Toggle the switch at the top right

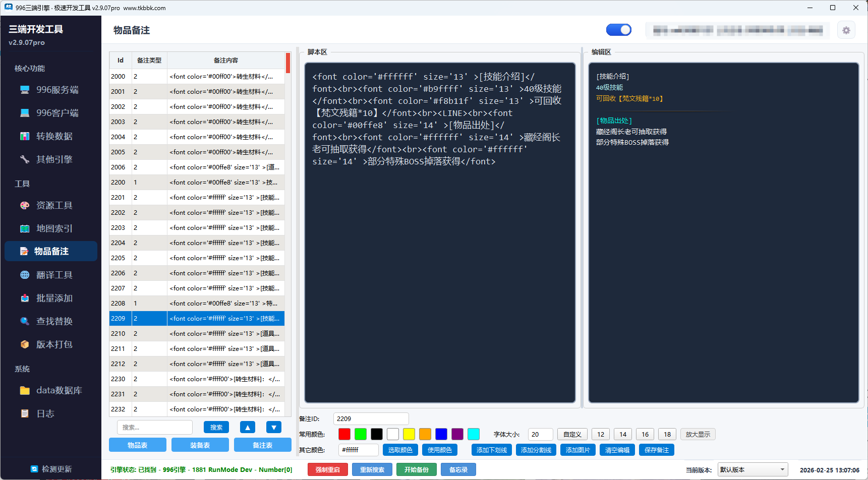pos(619,30)
